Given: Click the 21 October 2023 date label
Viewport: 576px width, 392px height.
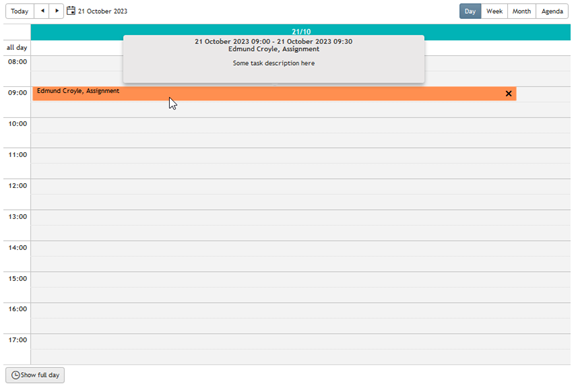Looking at the screenshot, I should 102,11.
